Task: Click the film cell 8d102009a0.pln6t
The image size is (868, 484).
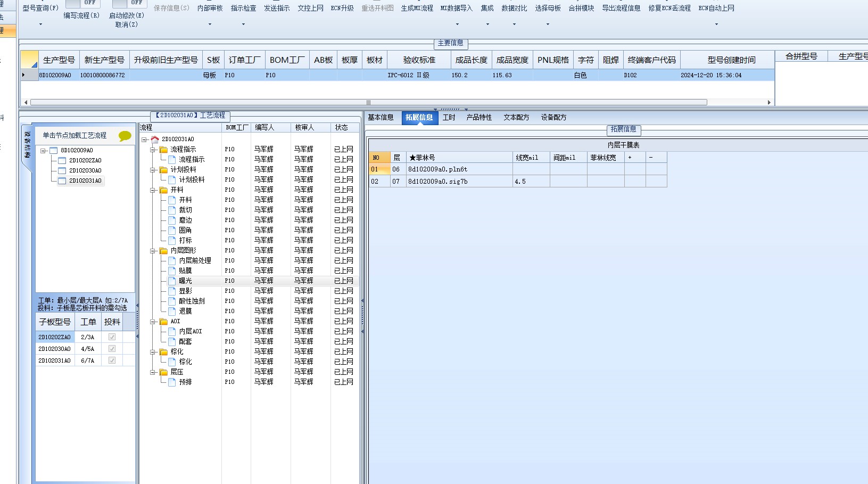Action: click(x=459, y=169)
